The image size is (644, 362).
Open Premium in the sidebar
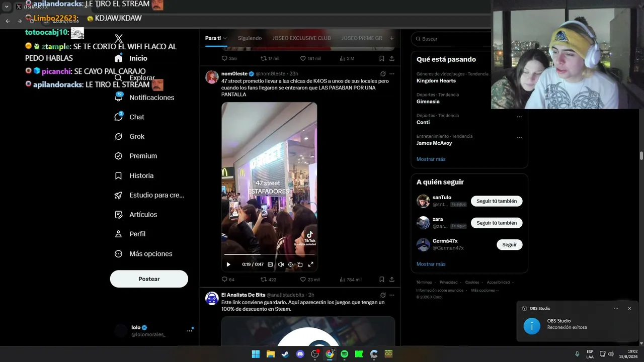click(136, 156)
